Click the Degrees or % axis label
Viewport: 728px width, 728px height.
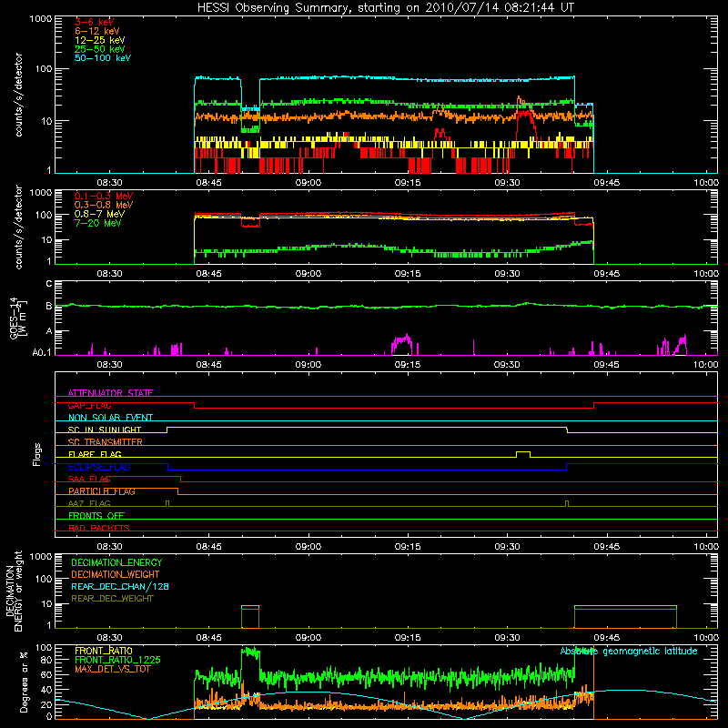pos(24,682)
